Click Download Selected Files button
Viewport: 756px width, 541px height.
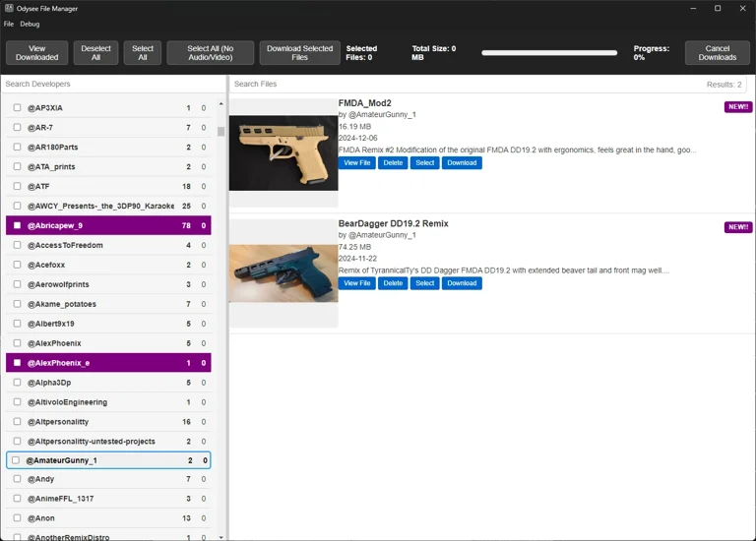click(x=299, y=53)
